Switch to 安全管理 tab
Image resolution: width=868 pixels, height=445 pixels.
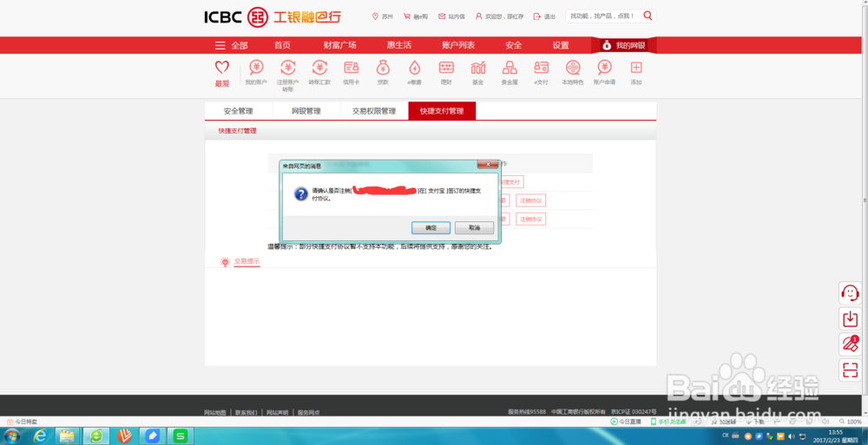click(x=239, y=111)
